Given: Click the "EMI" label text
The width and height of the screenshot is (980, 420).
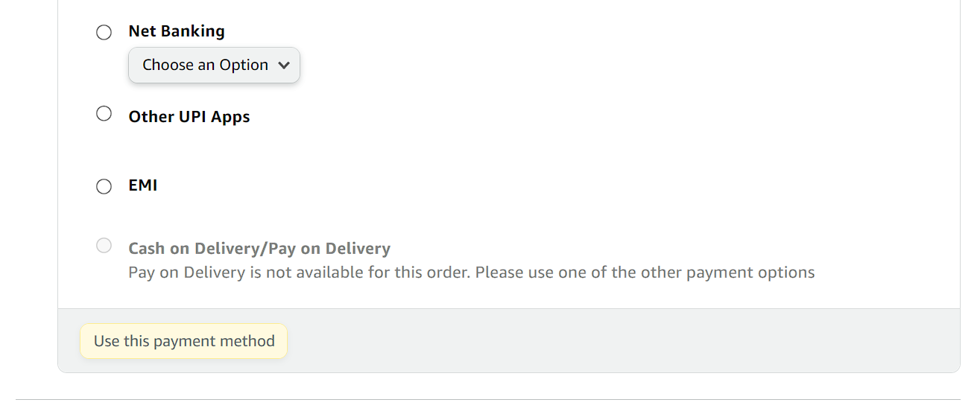Looking at the screenshot, I should coord(143,185).
